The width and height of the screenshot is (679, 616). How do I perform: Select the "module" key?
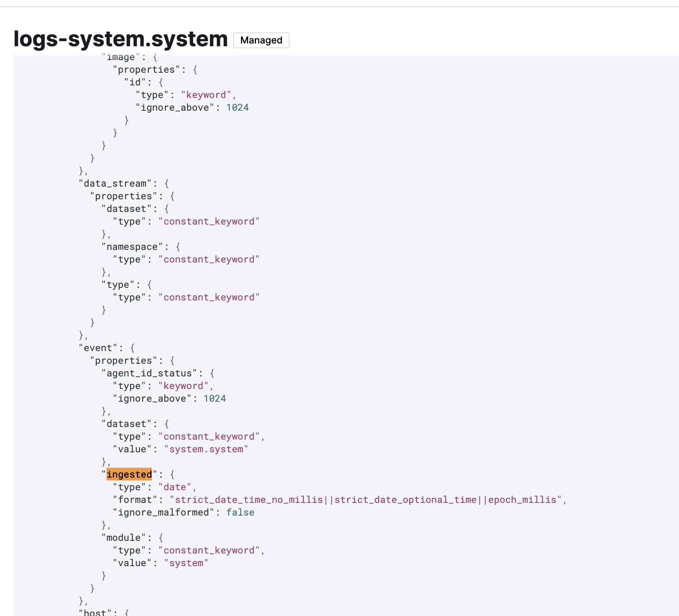tap(124, 538)
